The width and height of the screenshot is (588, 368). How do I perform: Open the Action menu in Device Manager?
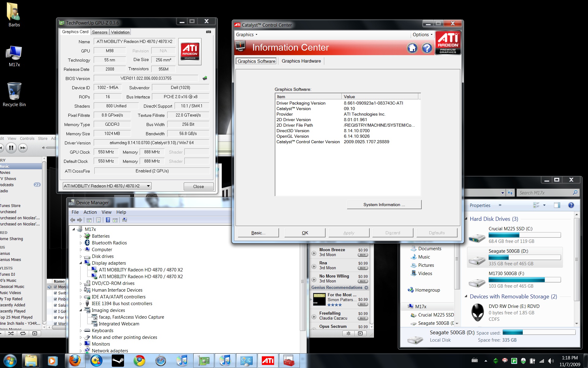coord(90,212)
